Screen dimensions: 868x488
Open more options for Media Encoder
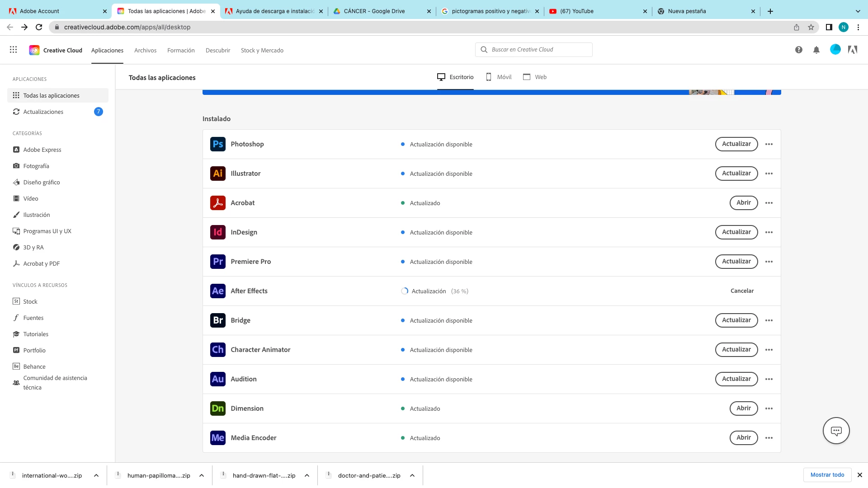coord(769,438)
